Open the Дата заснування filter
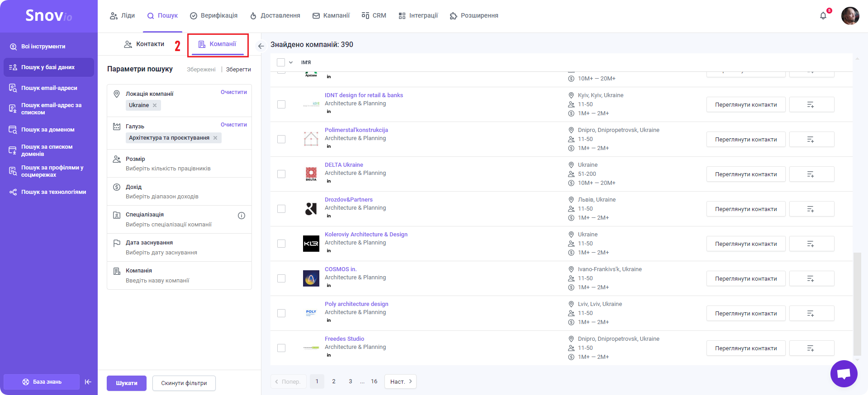The image size is (868, 395). [x=179, y=248]
